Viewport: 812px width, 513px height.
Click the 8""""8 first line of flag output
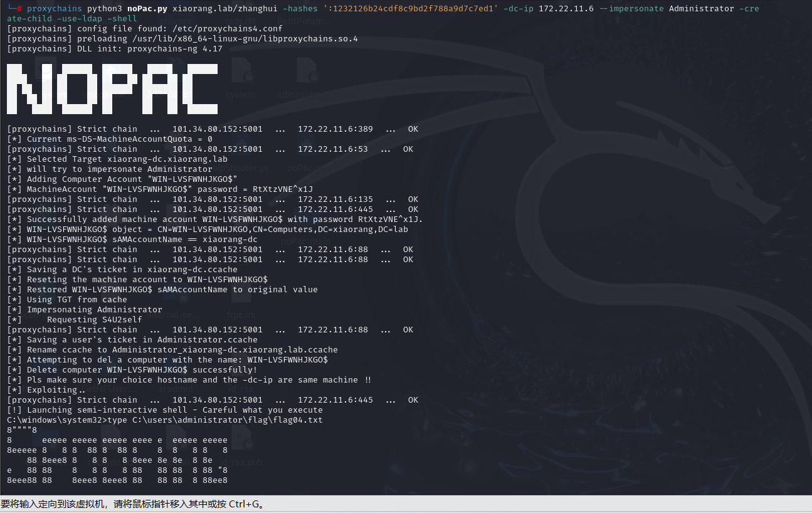pos(22,430)
